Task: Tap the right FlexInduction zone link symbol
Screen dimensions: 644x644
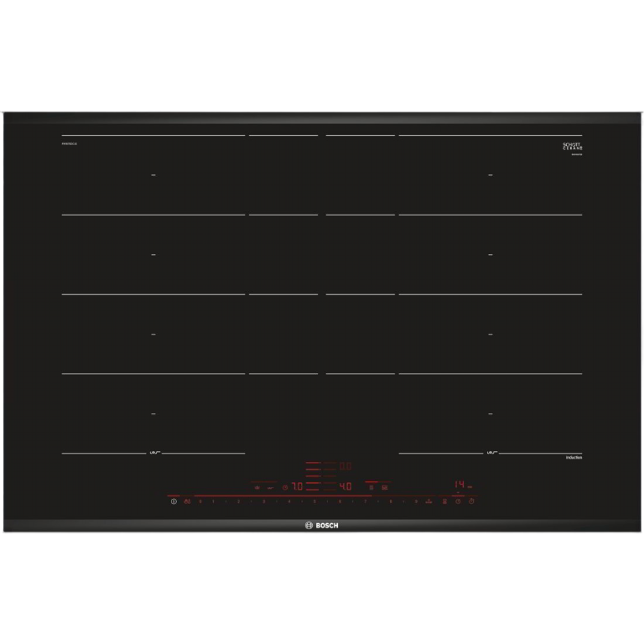Action: (491, 454)
